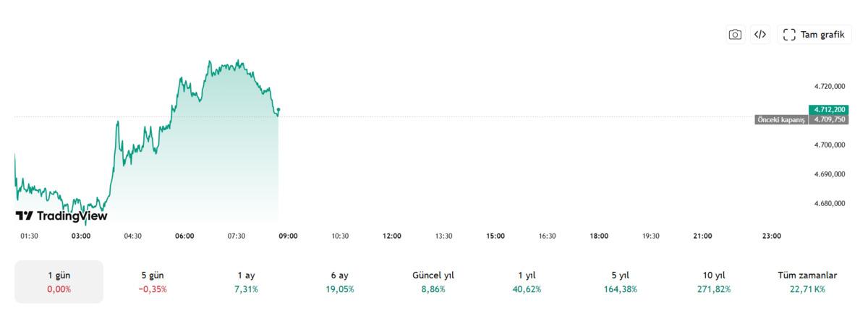
Task: Select the 1 yıl range
Action: pos(526,281)
